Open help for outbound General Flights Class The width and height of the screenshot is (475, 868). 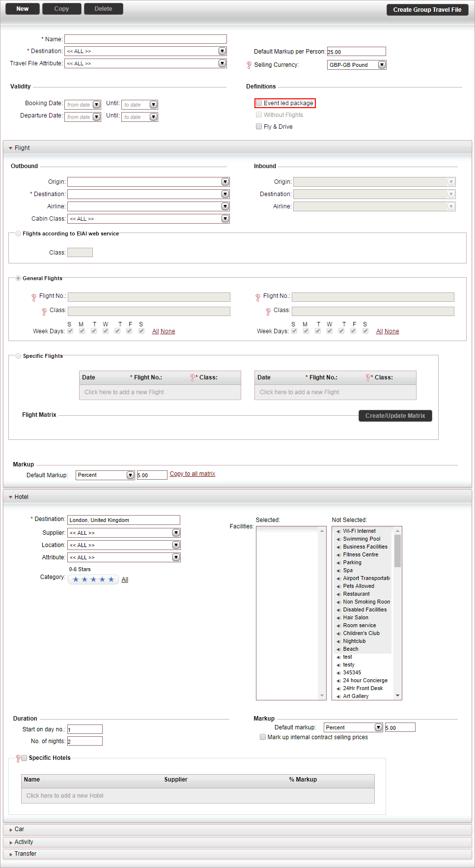click(x=44, y=312)
